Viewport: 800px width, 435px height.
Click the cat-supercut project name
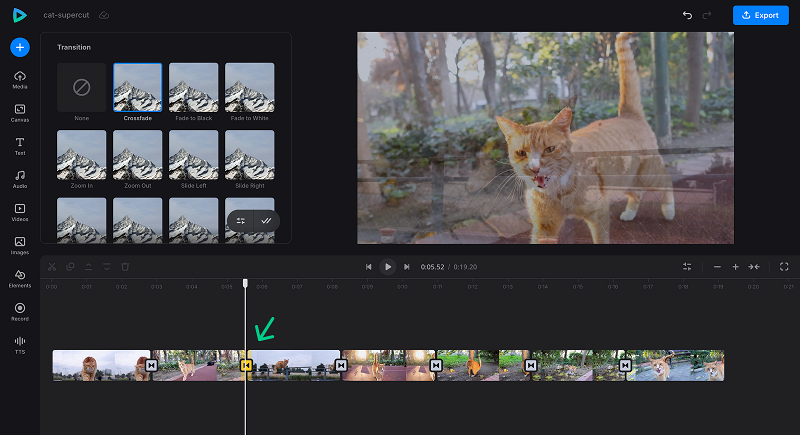click(x=66, y=15)
